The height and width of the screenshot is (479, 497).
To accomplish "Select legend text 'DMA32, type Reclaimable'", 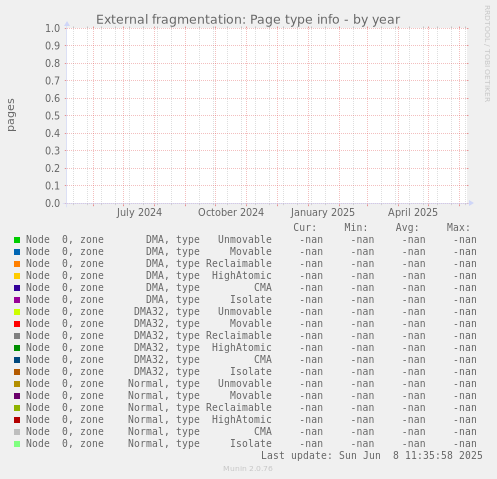I will point(203,336).
